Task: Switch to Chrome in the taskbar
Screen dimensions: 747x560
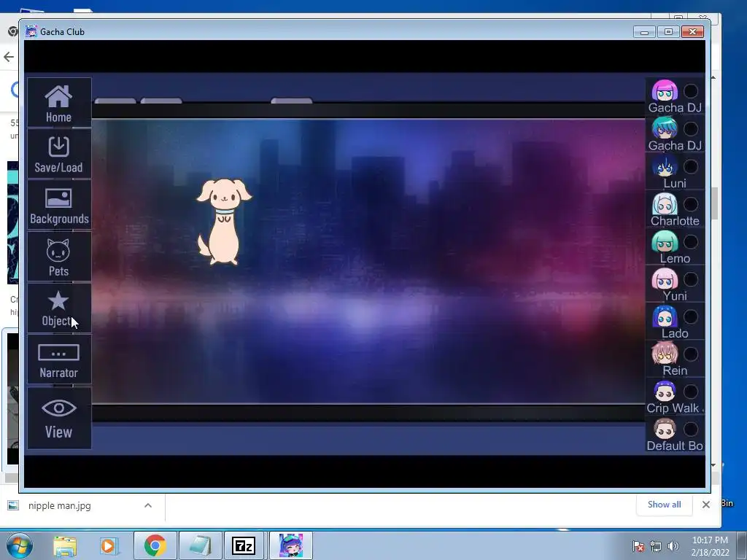Action: 155,545
